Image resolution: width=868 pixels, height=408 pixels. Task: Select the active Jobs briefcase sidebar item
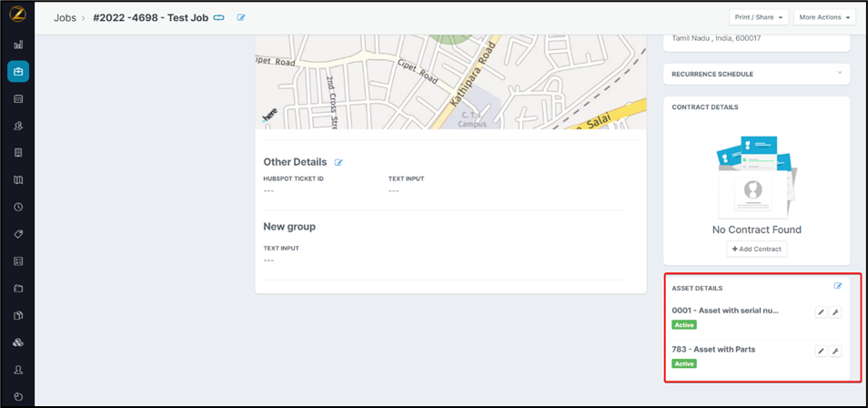pos(18,71)
